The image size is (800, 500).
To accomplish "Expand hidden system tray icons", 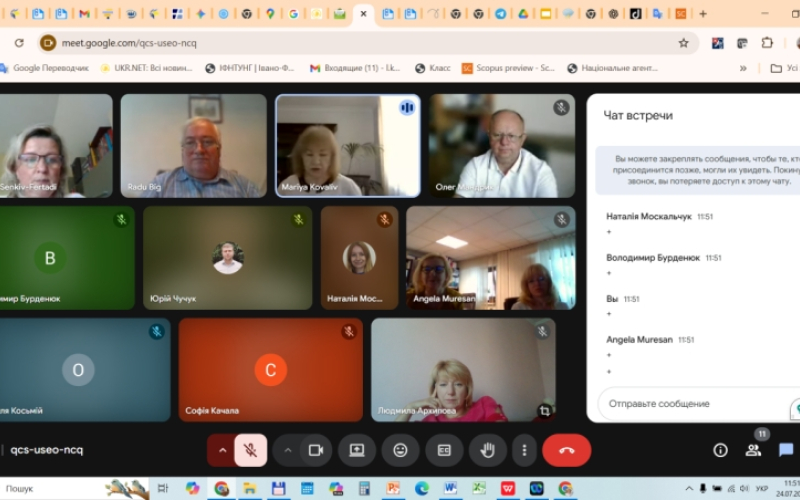I will [x=688, y=488].
